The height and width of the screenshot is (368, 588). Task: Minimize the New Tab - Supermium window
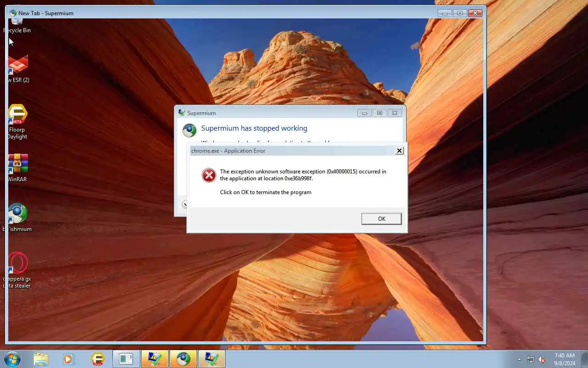(x=444, y=13)
